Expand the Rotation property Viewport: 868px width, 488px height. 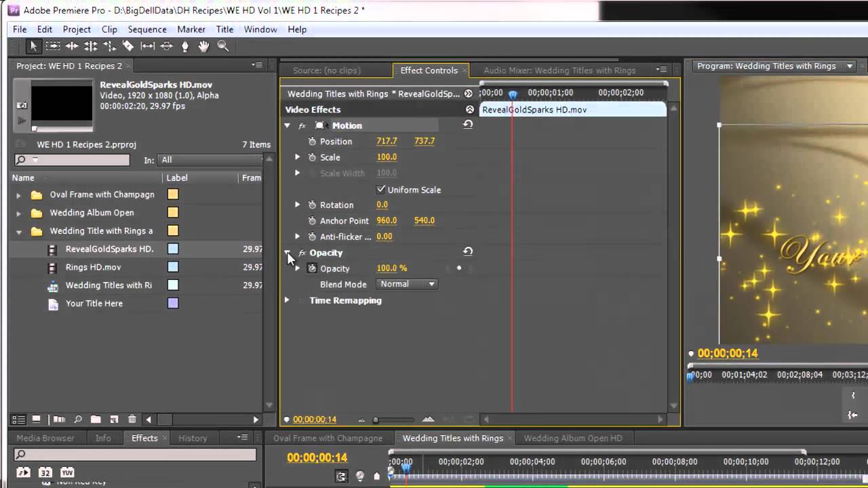[x=297, y=205]
